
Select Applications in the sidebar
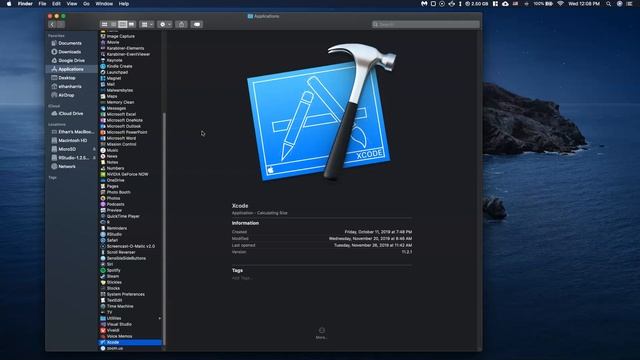[71, 69]
